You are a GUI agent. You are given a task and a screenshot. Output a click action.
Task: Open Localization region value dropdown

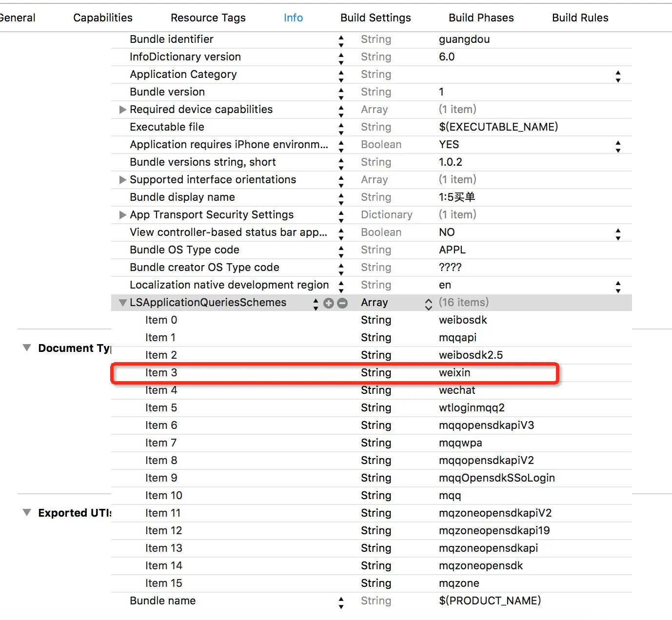tap(618, 287)
